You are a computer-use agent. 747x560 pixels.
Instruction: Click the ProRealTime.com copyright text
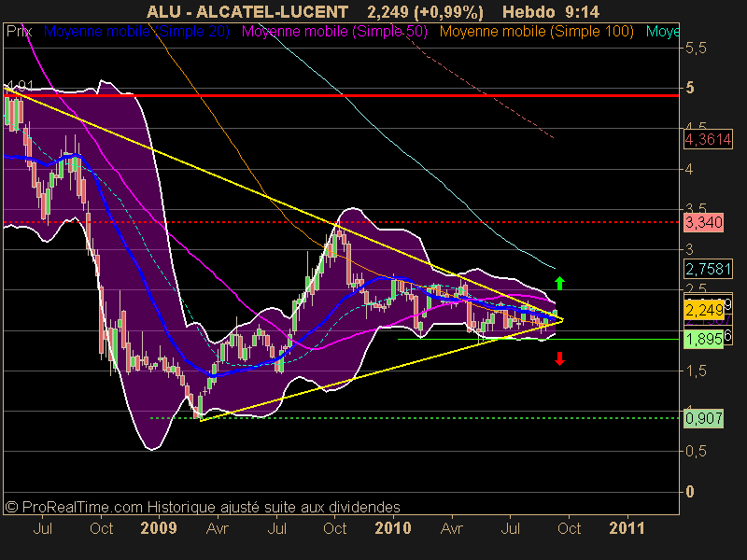pyautogui.click(x=203, y=507)
